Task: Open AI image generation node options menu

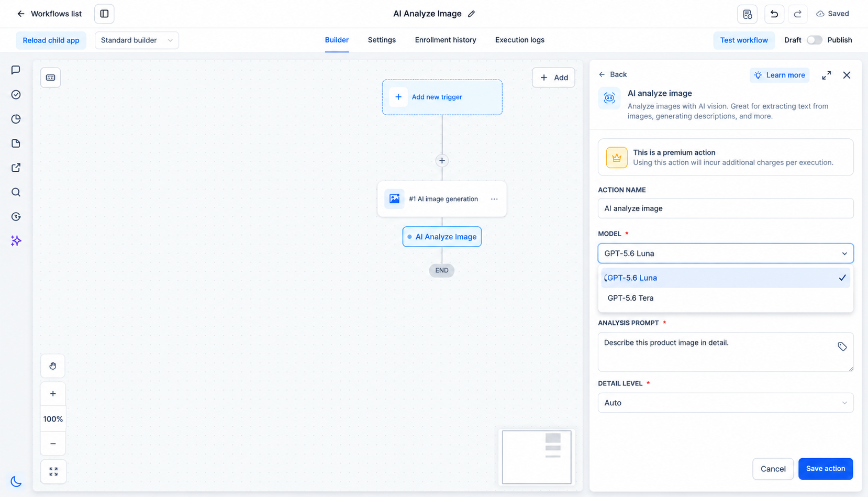Action: coord(494,199)
